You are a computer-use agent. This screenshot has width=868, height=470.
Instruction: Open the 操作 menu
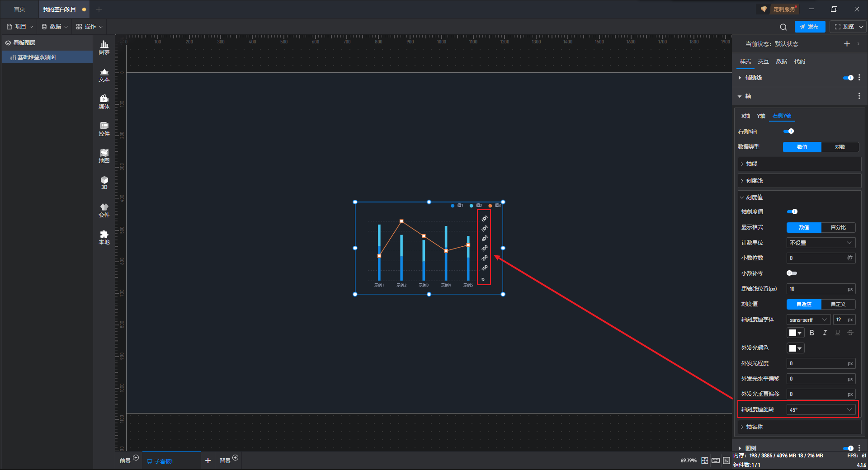coord(90,27)
